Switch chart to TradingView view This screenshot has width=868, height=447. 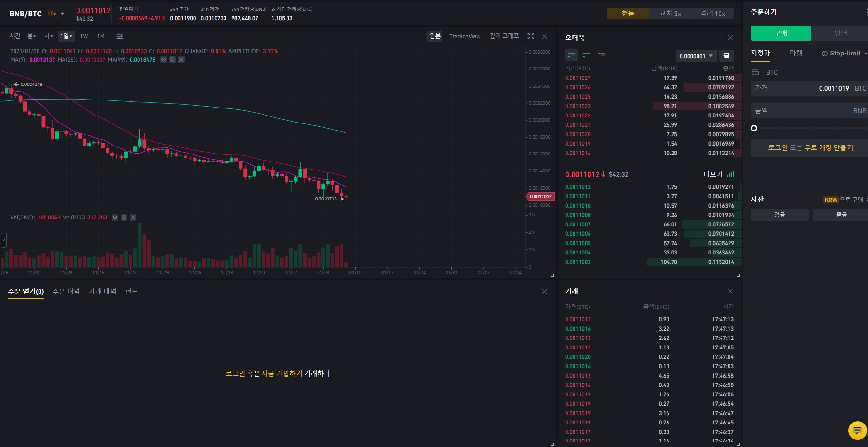(x=465, y=36)
